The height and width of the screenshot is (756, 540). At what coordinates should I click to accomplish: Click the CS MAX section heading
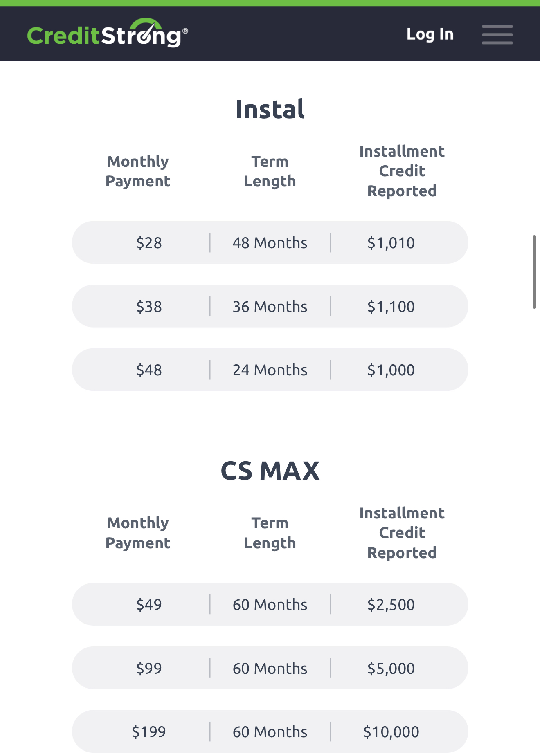(270, 471)
